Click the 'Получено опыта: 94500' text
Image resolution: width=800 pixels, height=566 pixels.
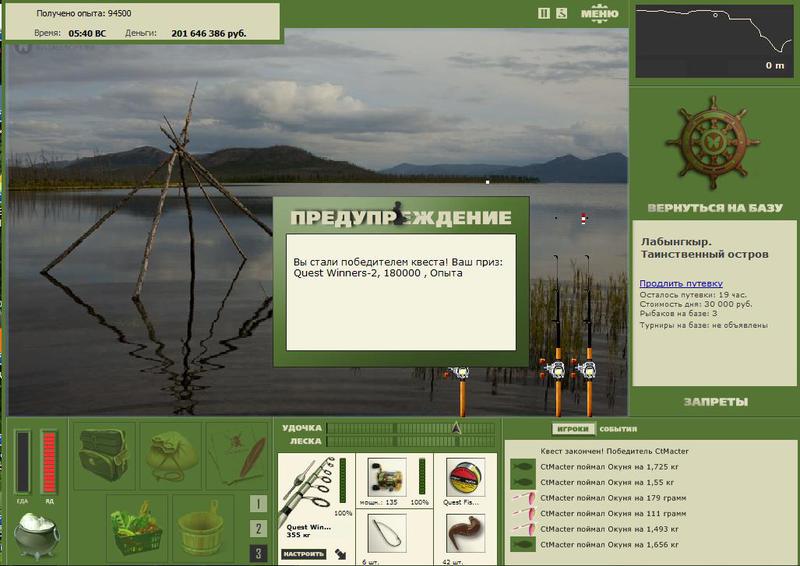84,13
